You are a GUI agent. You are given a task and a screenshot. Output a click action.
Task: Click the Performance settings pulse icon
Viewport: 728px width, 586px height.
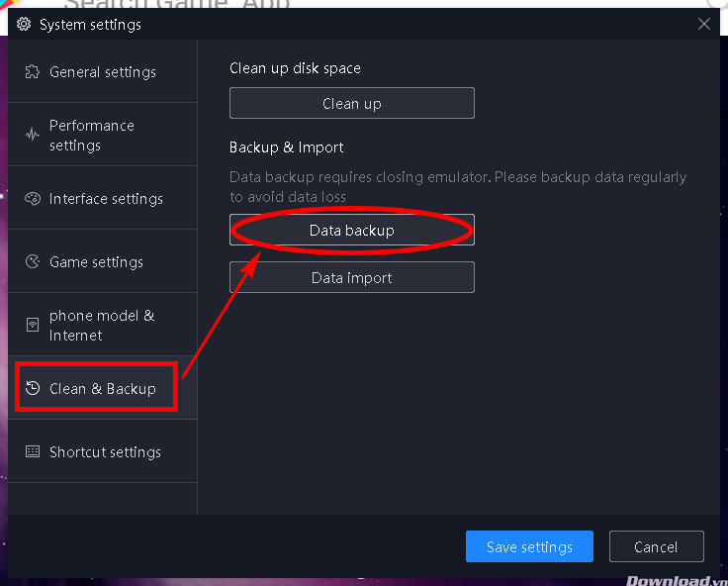pyautogui.click(x=33, y=136)
